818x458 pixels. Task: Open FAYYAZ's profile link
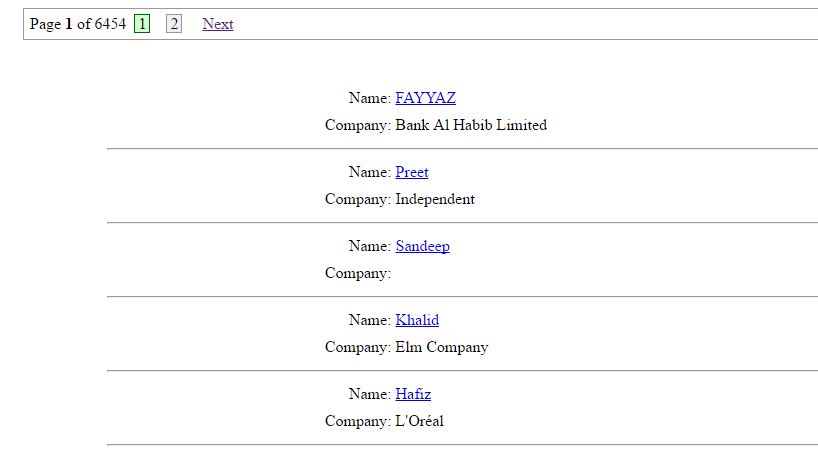pos(425,98)
